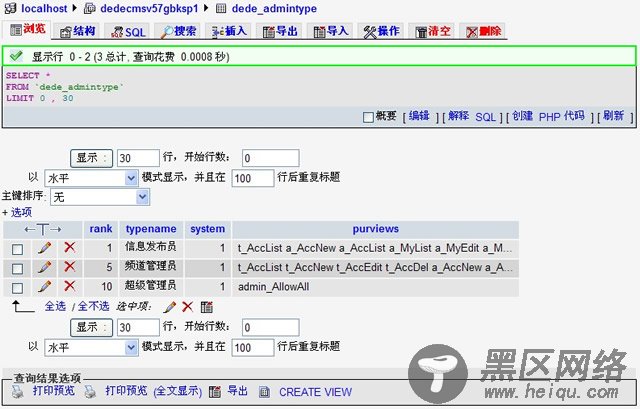Open the lower 水平 display mode dropdown

(91, 347)
